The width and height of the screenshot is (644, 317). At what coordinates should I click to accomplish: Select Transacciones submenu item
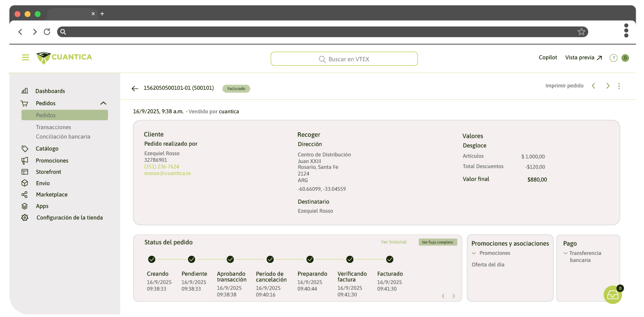(x=53, y=127)
